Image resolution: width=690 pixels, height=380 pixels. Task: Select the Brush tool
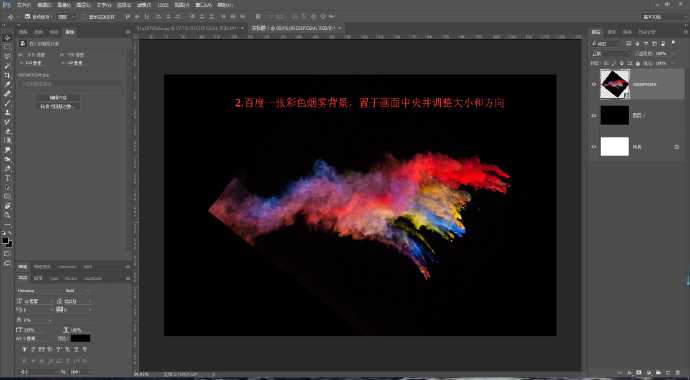(x=7, y=103)
